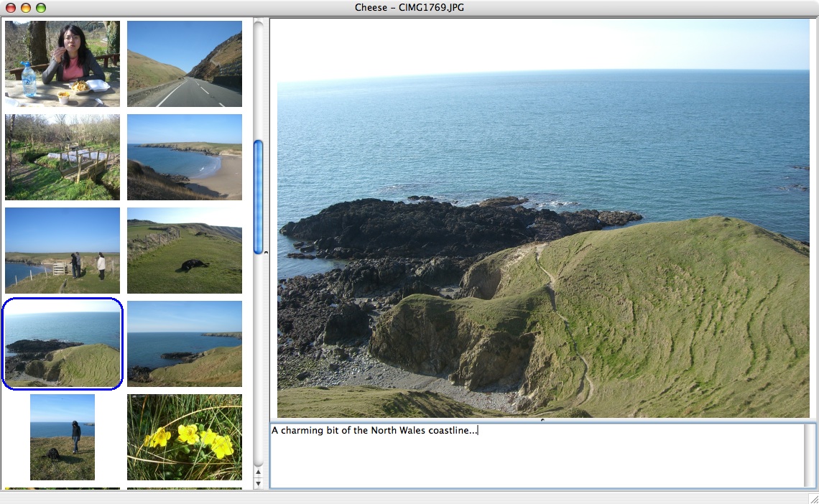This screenshot has height=504, width=819.
Task: Click the scrollbar down arrow in thumbnail pane
Action: [x=258, y=483]
